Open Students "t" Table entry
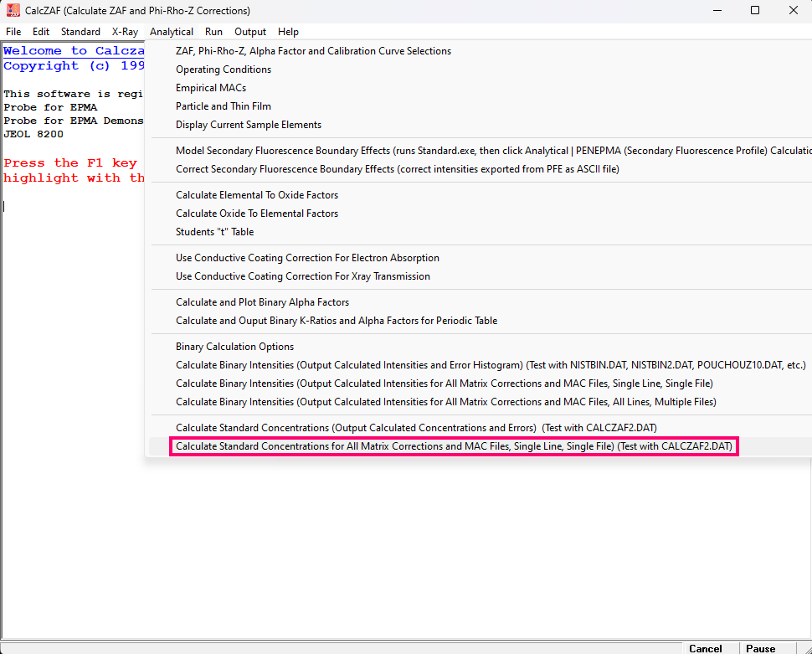 (214, 232)
